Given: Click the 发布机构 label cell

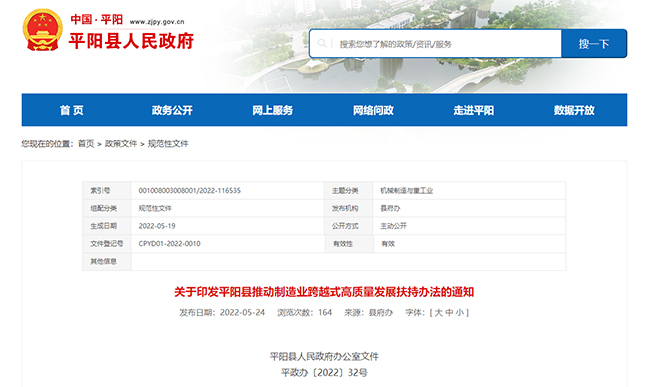Looking at the screenshot, I should [x=348, y=208].
